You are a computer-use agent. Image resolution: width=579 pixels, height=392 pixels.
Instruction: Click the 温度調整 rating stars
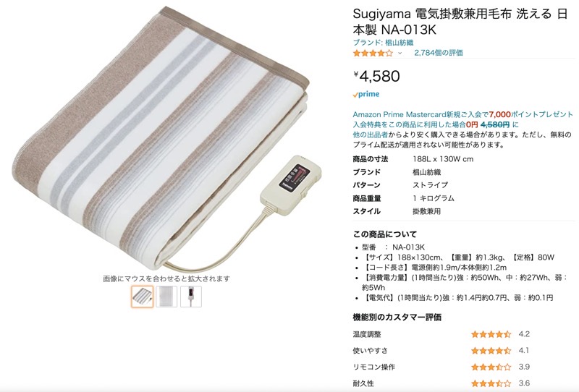coord(491,334)
